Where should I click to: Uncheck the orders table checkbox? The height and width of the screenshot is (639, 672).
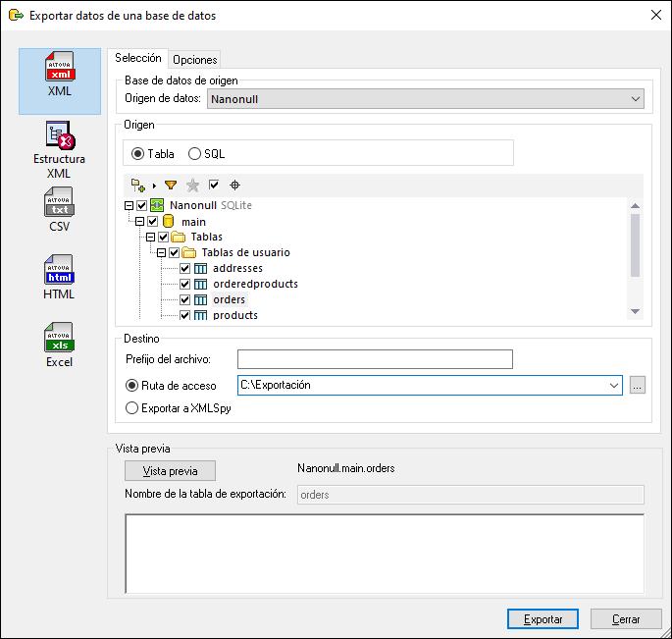coord(184,299)
